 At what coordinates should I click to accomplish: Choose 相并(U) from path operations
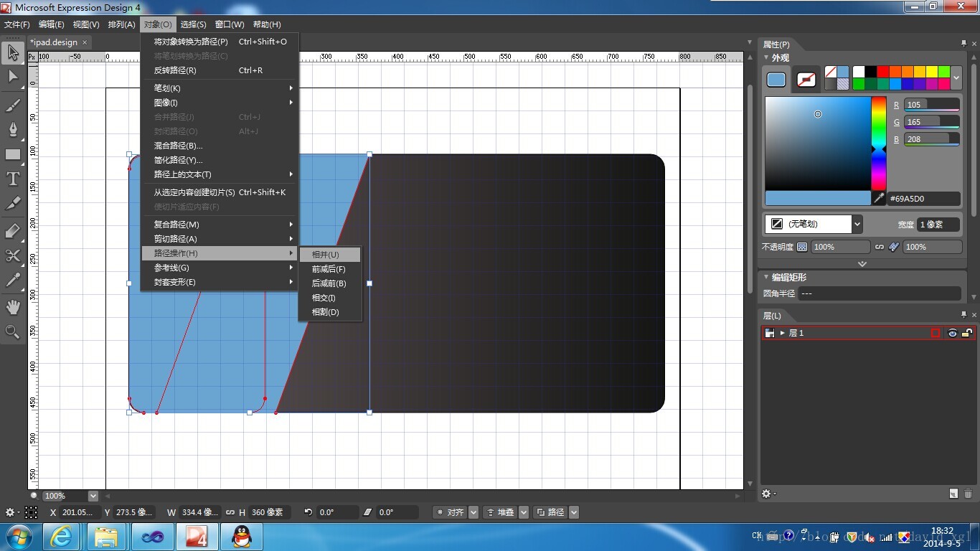coord(330,255)
